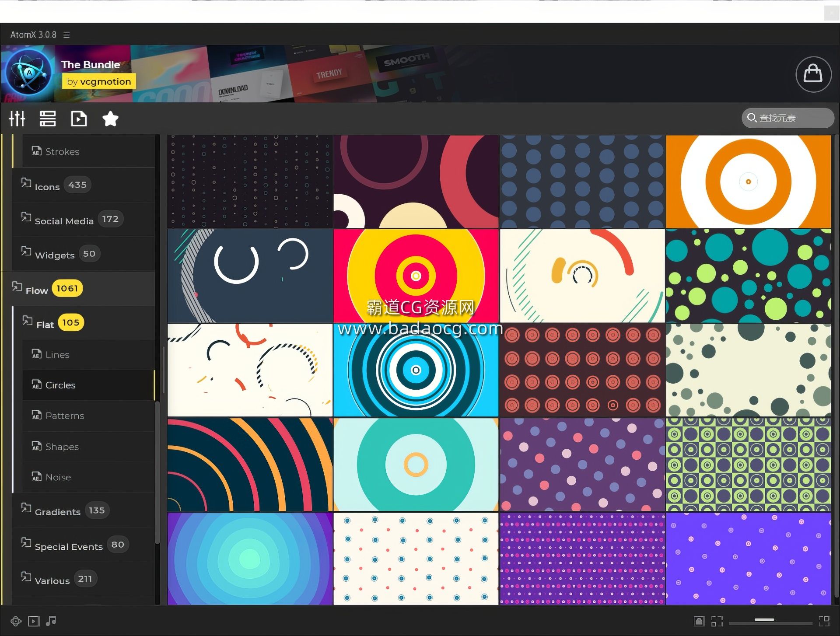Expand the Social Media 172 folder
Image resolution: width=840 pixels, height=636 pixels.
point(84,219)
